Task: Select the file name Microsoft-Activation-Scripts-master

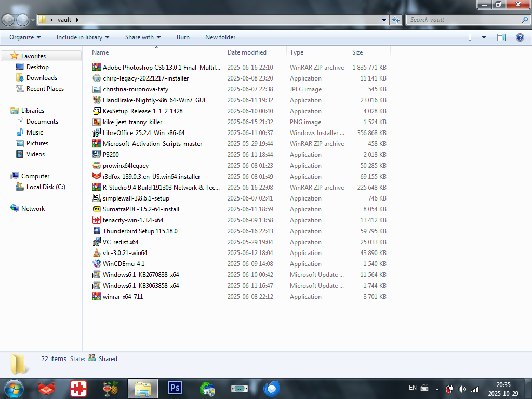Action: coord(152,144)
